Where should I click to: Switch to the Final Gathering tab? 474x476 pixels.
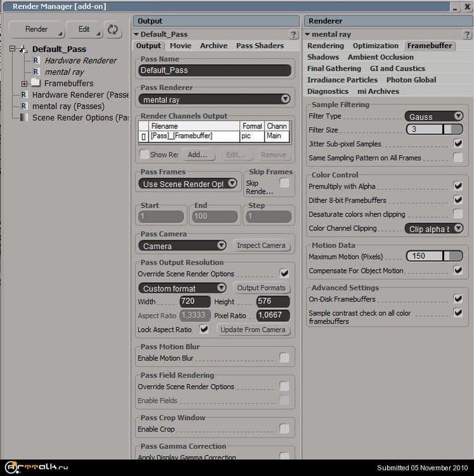[x=334, y=69]
